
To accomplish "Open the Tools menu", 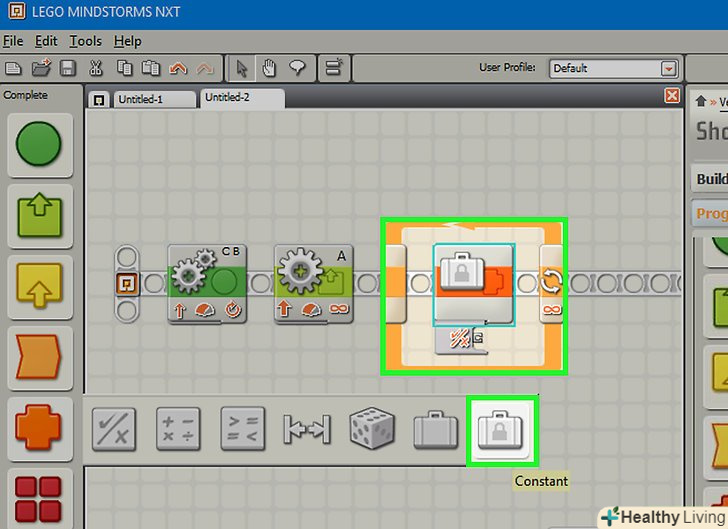I will (85, 41).
